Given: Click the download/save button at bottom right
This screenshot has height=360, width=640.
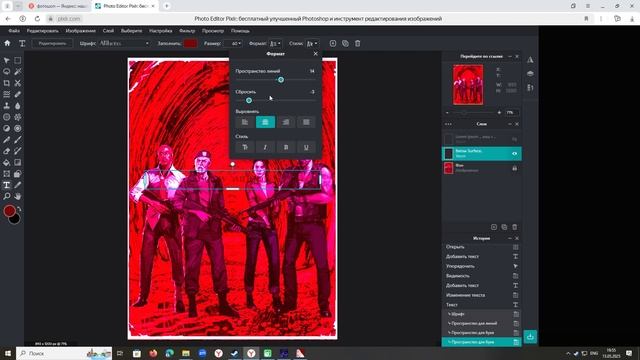Looking at the screenshot, I should coord(530,337).
